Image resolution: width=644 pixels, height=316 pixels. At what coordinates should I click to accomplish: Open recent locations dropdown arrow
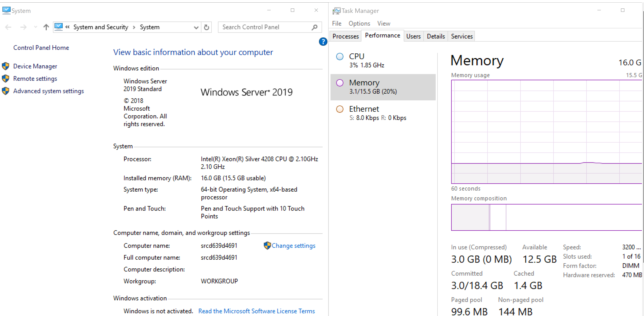coord(36,27)
